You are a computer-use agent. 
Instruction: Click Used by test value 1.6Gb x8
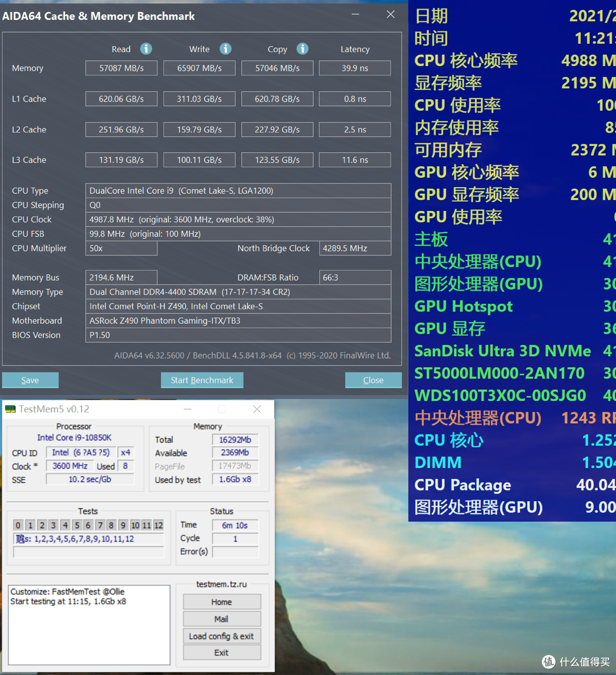[x=235, y=479]
